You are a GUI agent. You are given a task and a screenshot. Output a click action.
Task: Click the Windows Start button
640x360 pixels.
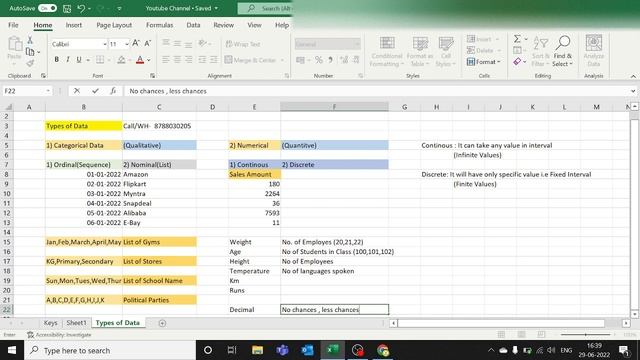coord(12,350)
